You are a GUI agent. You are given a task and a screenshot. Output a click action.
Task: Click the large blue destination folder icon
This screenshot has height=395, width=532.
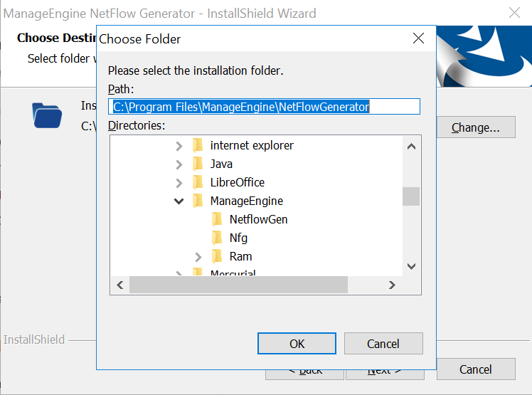(x=47, y=115)
